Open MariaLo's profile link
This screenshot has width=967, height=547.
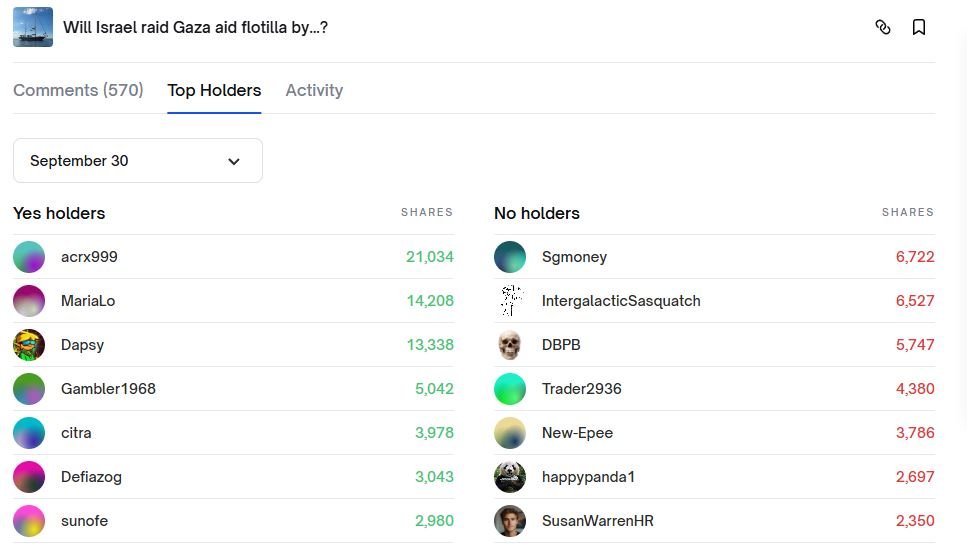point(88,301)
